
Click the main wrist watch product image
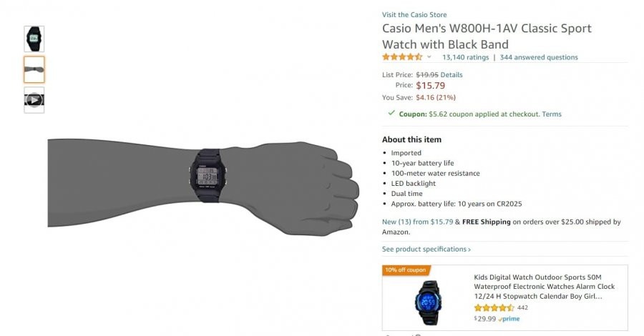click(203, 187)
